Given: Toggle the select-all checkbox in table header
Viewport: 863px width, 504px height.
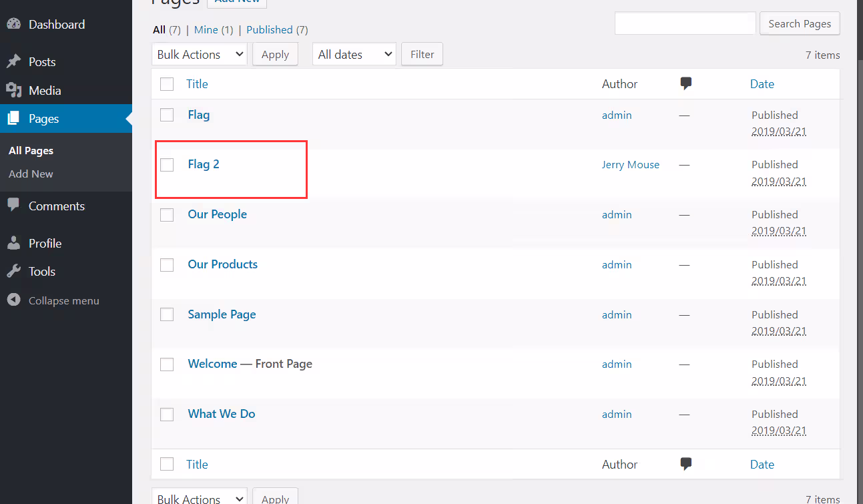Looking at the screenshot, I should coord(167,84).
